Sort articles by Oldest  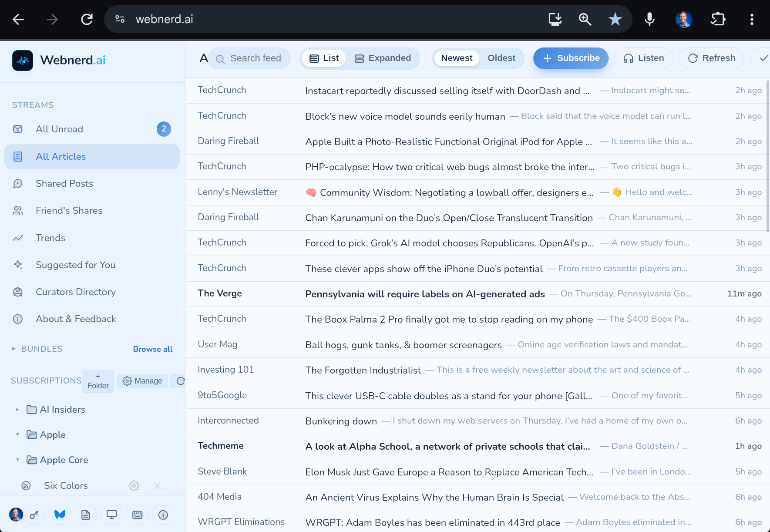click(501, 58)
